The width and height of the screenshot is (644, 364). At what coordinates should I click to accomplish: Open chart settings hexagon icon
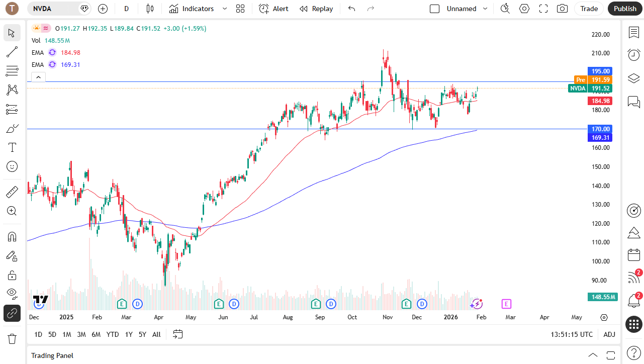pos(524,9)
